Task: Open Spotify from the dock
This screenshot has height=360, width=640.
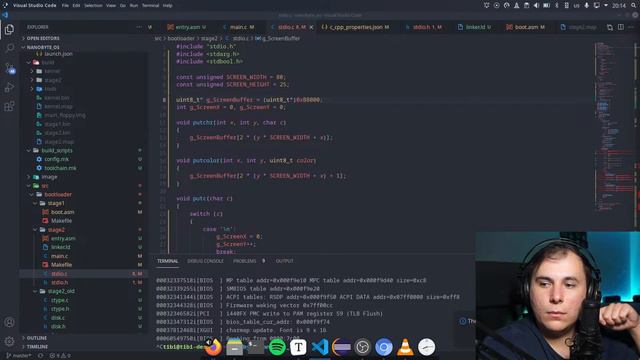Action: tap(277, 347)
